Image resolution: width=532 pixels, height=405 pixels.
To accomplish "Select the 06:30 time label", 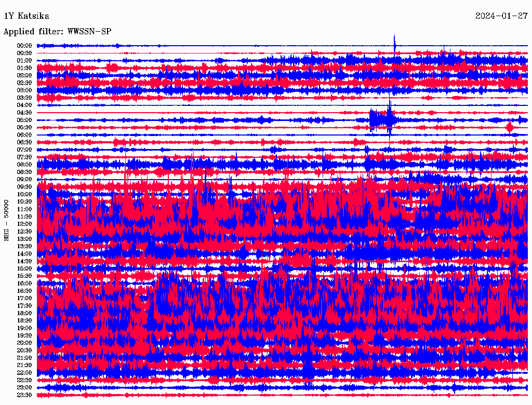I will click(x=24, y=142).
